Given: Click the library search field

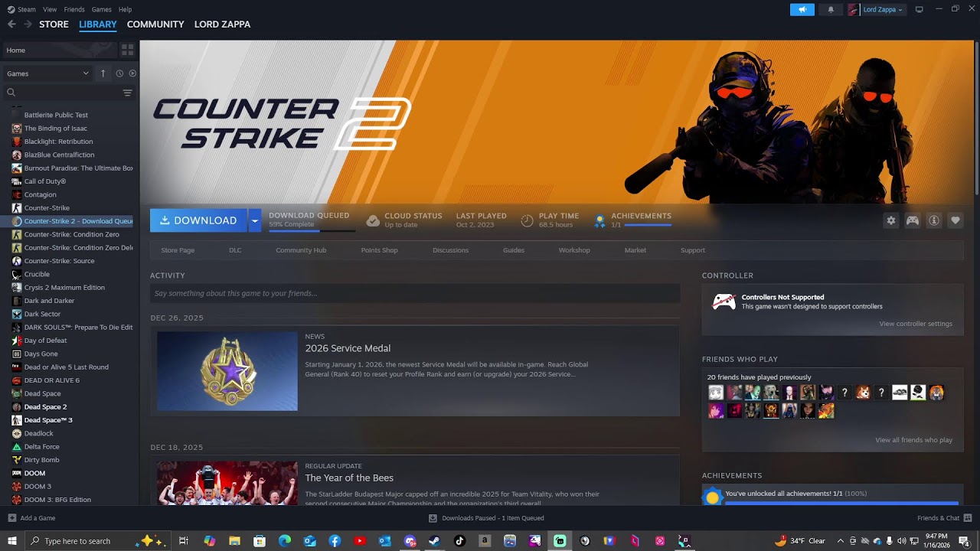Looking at the screenshot, I should 64,93.
